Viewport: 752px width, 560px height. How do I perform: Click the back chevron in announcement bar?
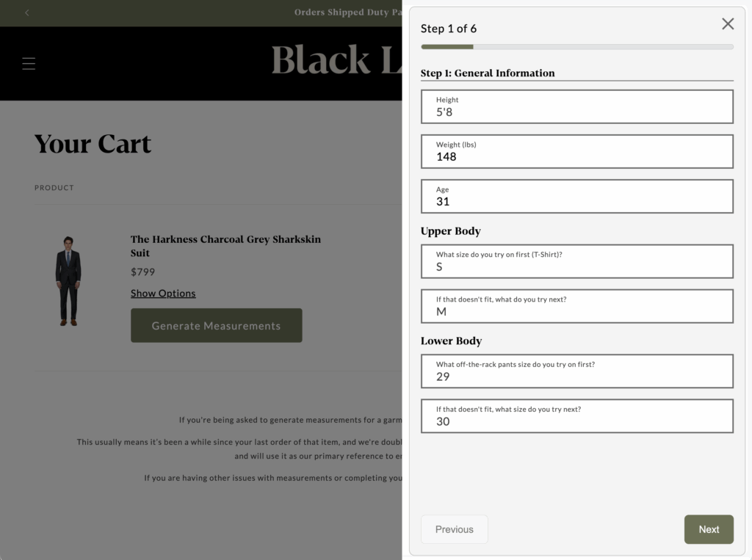(27, 12)
